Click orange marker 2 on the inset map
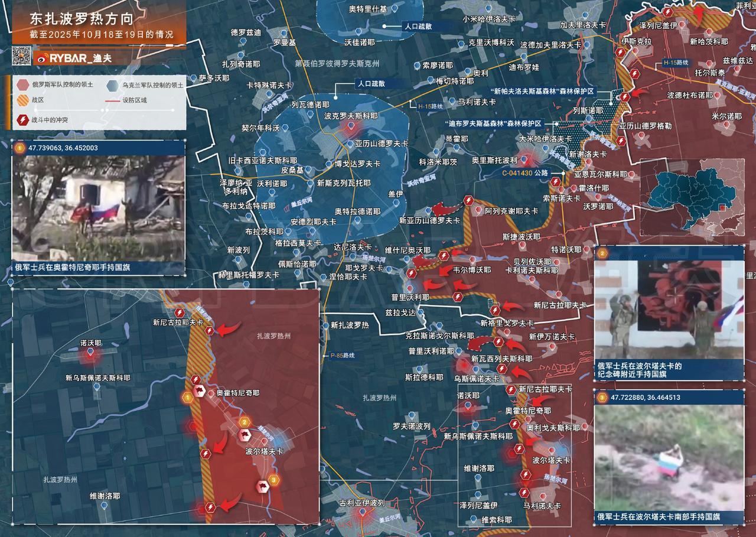 click(244, 422)
